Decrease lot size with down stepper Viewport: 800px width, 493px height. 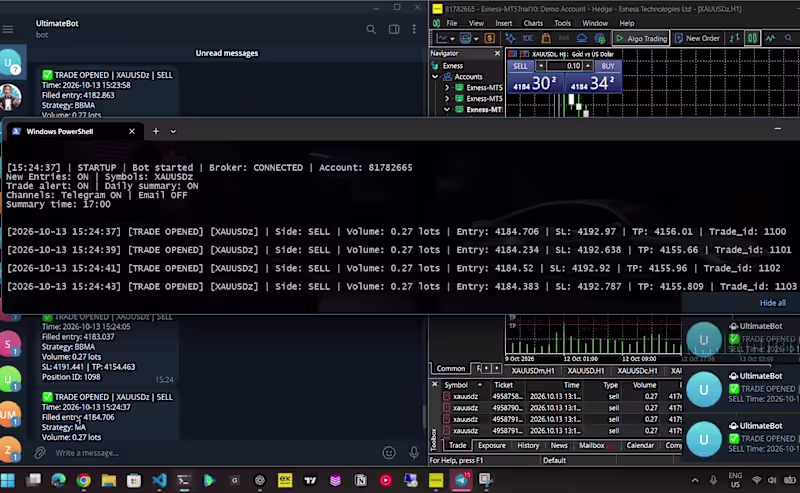[x=540, y=66]
